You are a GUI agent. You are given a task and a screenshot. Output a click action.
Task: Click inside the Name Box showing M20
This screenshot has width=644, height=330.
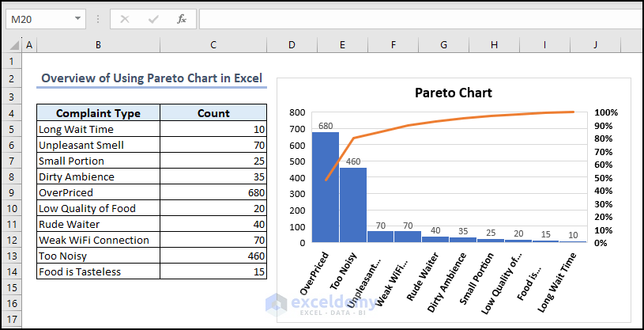[36, 18]
